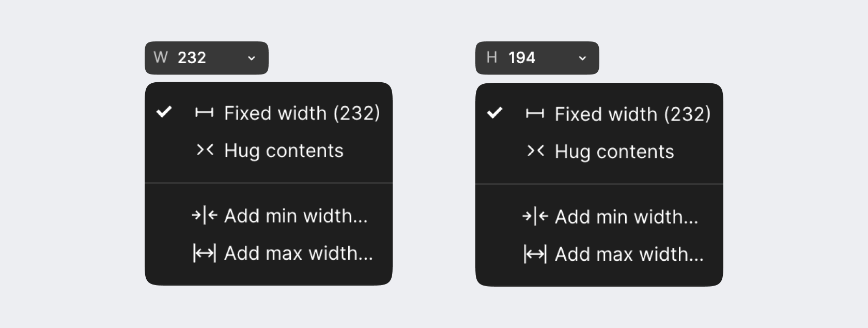Select Hug contents in the H menu

(614, 152)
